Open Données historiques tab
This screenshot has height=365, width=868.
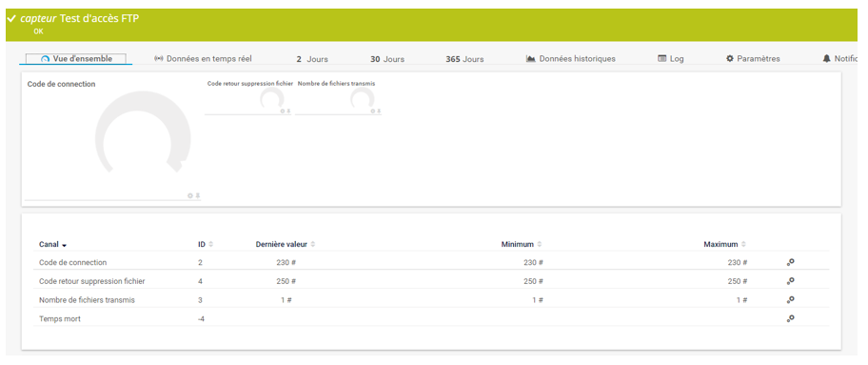[x=571, y=58]
